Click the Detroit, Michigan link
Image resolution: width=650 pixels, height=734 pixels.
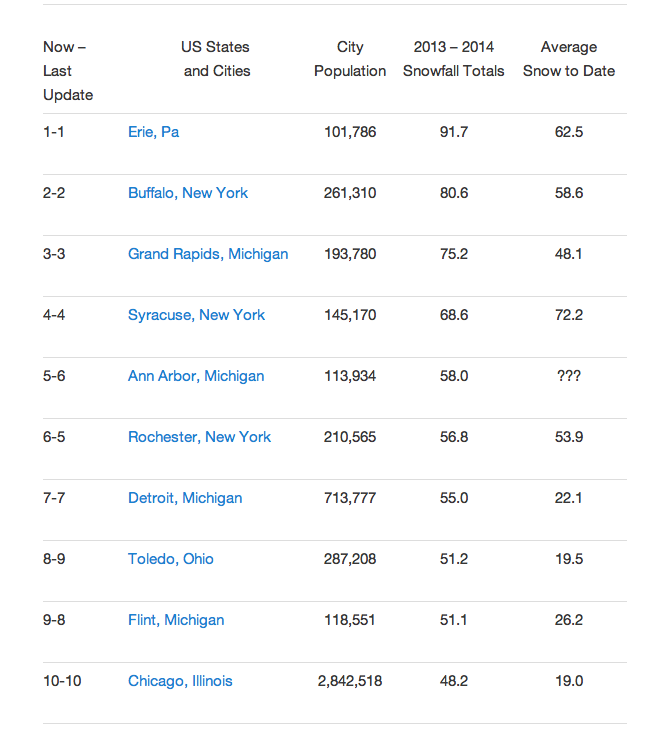pos(184,497)
